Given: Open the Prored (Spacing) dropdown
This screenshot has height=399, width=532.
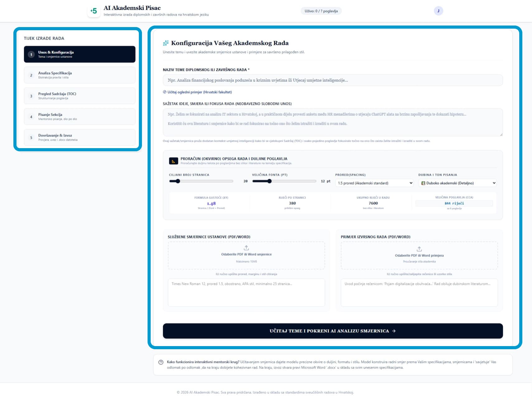Looking at the screenshot, I should (374, 183).
